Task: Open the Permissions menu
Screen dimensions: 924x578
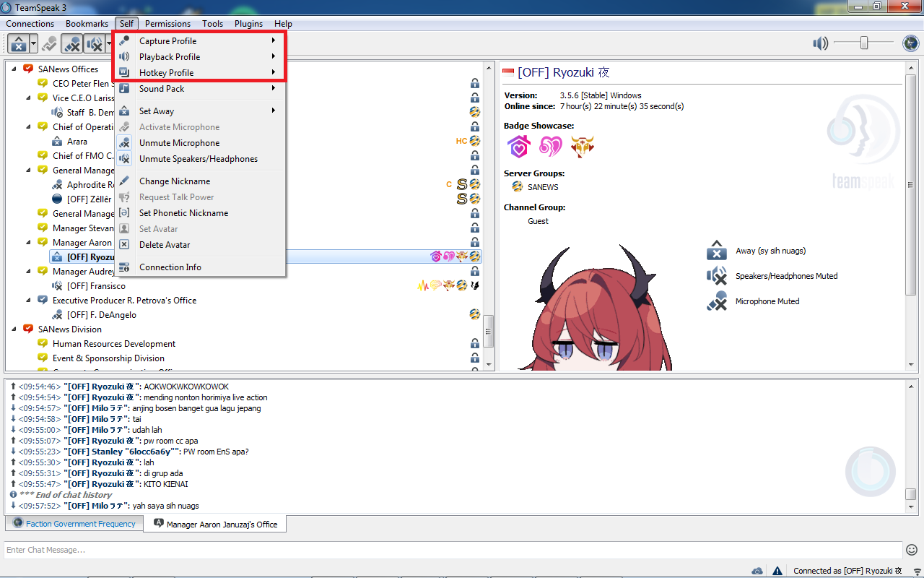Action: (167, 24)
